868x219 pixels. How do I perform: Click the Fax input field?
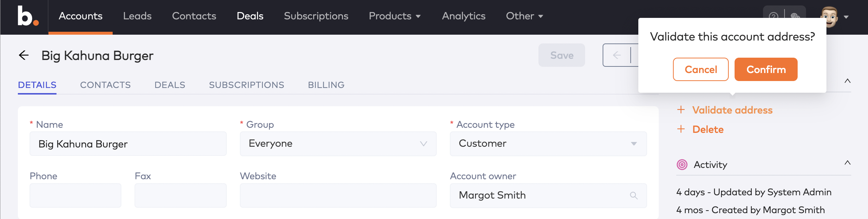click(180, 196)
